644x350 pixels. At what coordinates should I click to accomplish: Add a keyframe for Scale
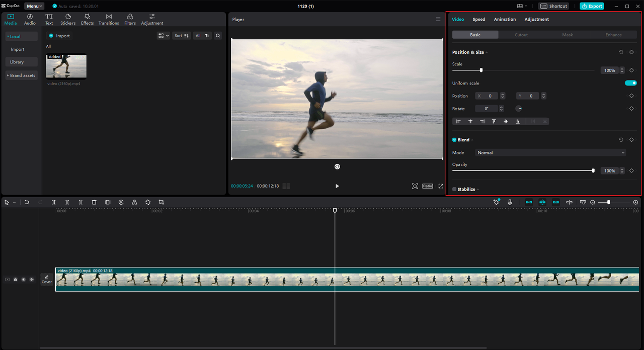[631, 70]
